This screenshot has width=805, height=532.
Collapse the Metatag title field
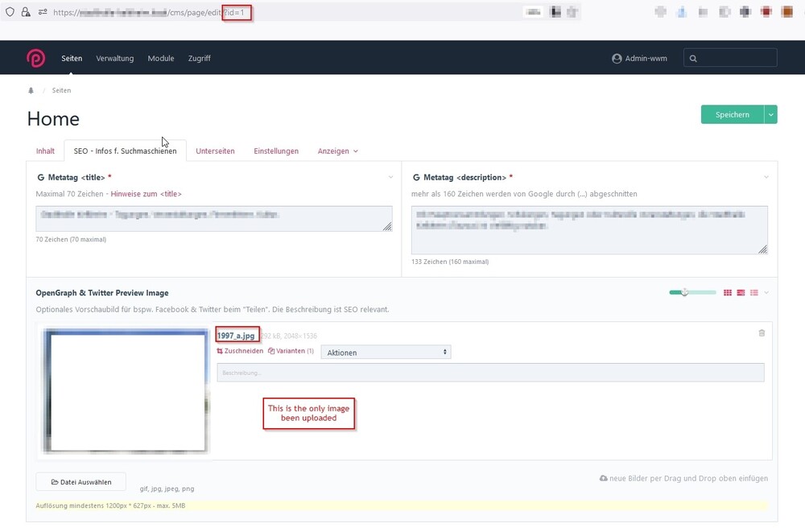click(391, 177)
